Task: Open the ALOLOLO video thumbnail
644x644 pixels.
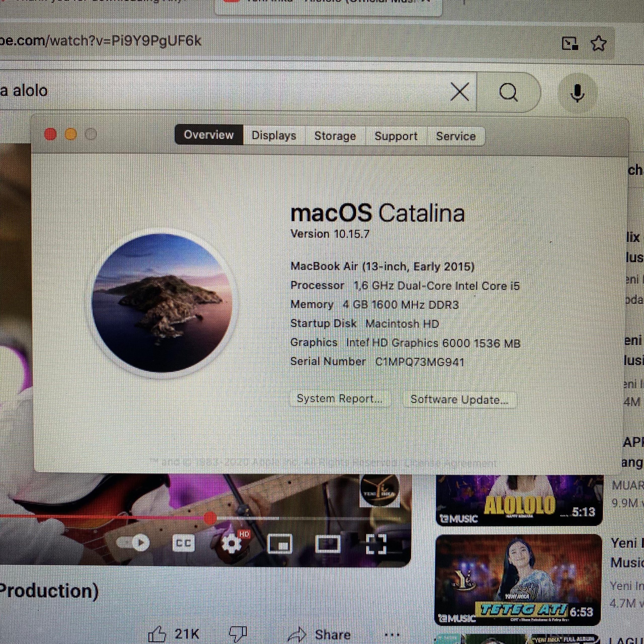Action: click(519, 500)
